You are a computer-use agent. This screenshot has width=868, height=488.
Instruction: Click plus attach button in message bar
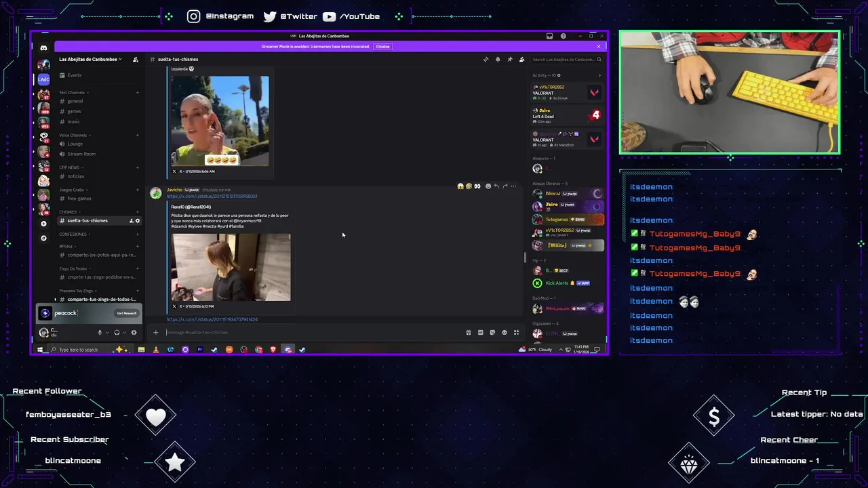155,332
